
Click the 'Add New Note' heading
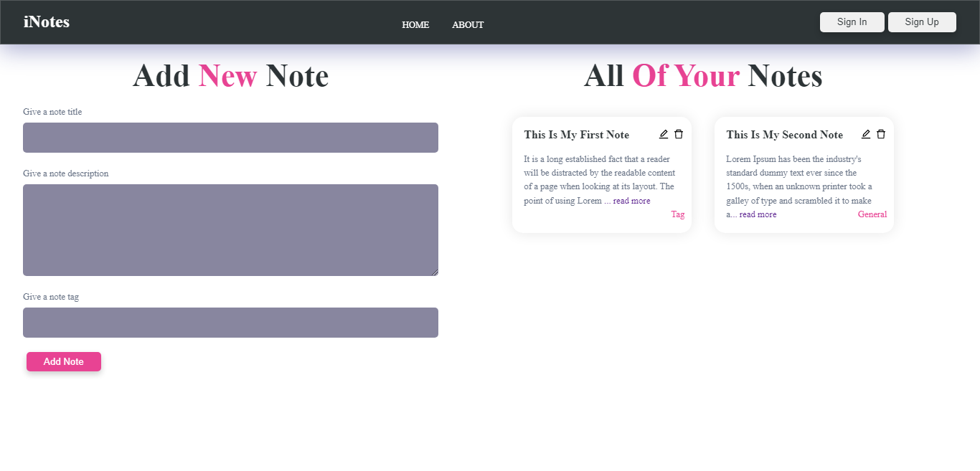pyautogui.click(x=230, y=76)
